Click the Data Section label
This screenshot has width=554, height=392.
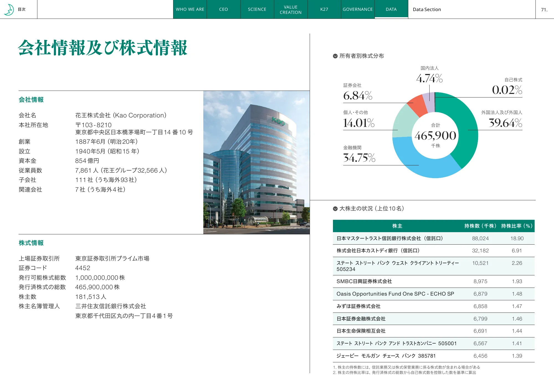tap(427, 9)
